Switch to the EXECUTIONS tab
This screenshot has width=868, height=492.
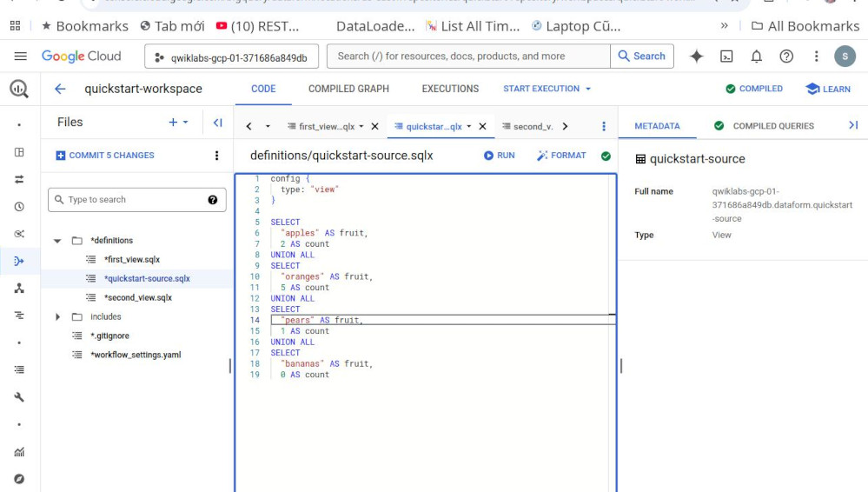coord(450,89)
